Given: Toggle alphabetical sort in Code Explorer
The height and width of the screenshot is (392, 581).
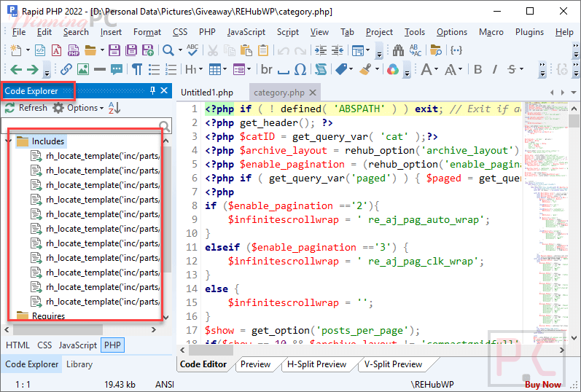Looking at the screenshot, I should [114, 108].
